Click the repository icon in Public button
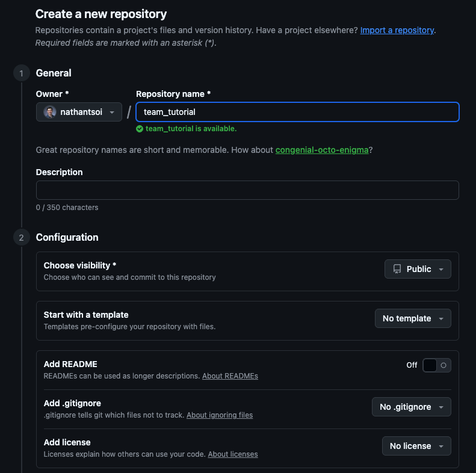This screenshot has height=473, width=476. point(397,269)
